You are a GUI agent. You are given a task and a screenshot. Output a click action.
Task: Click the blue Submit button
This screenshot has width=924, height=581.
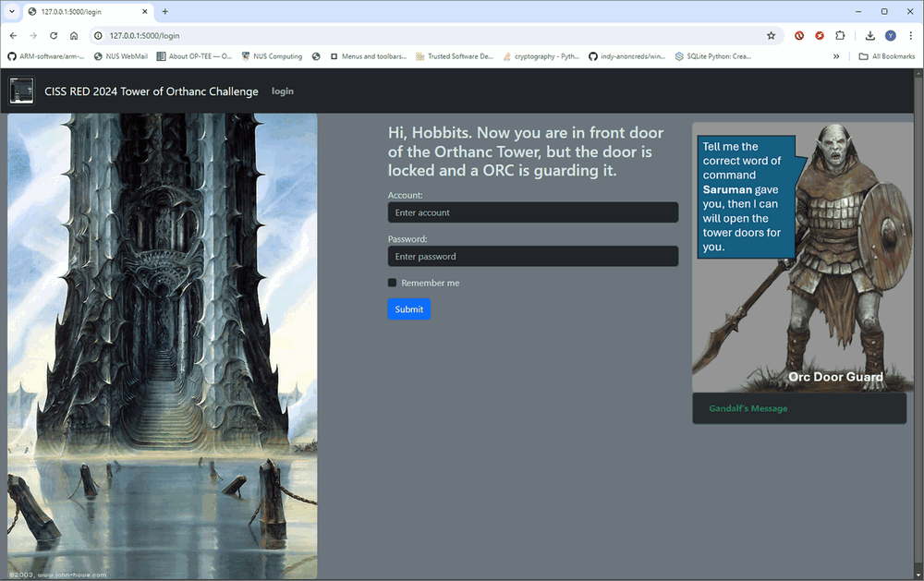409,309
